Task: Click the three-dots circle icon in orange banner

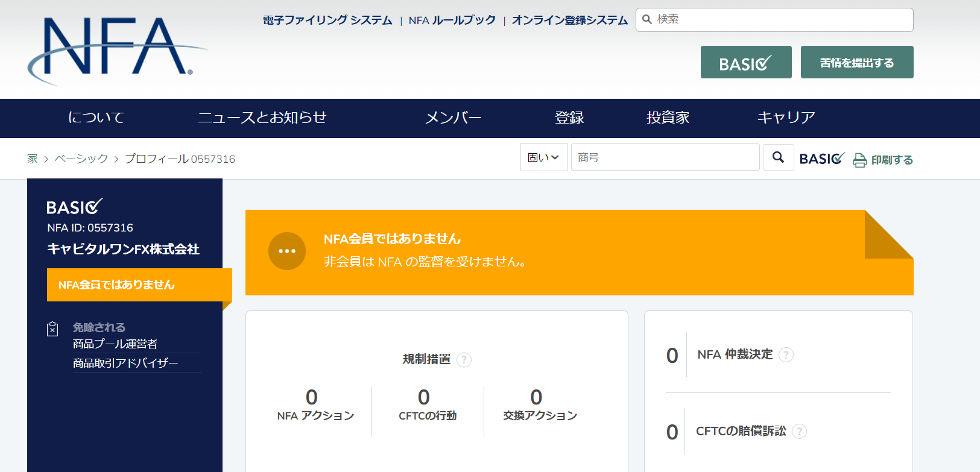Action: tap(287, 251)
